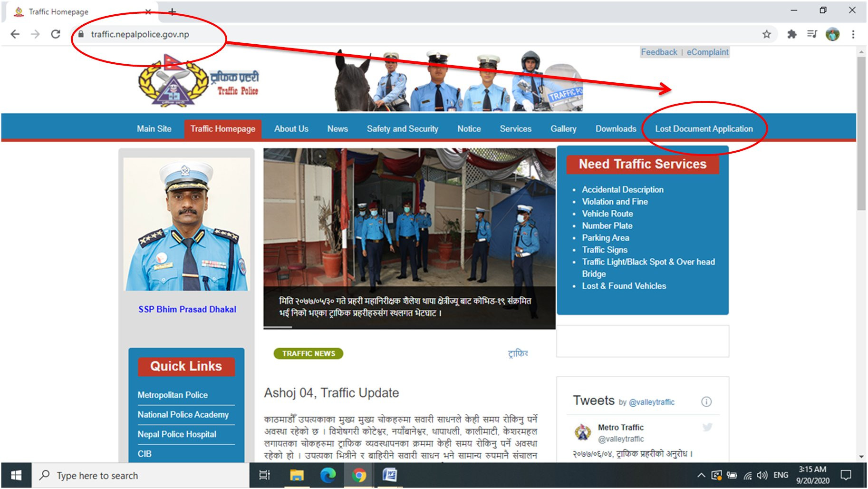Select the Downloads navigation item
The image size is (868, 489).
click(x=616, y=129)
